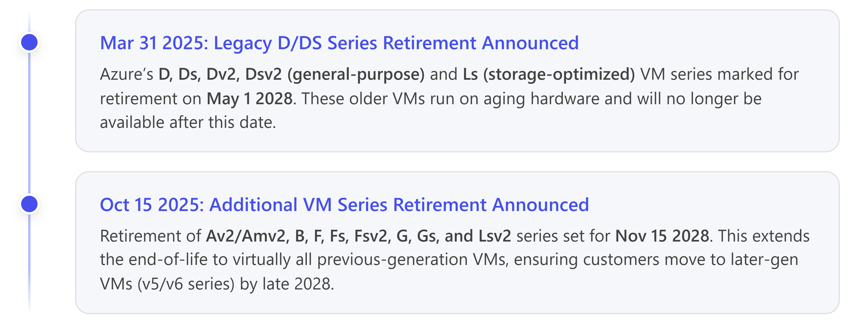Select the bold 'May 1 2028' date
Image resolution: width=868 pixels, height=323 pixels.
click(x=249, y=99)
